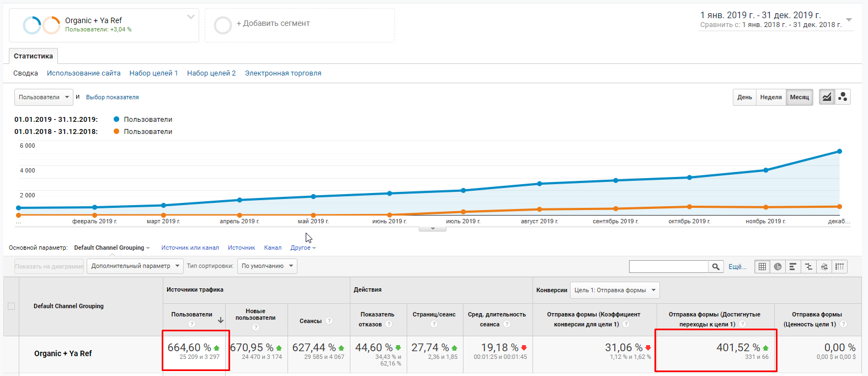Switch to Набор целей 1

(x=153, y=73)
